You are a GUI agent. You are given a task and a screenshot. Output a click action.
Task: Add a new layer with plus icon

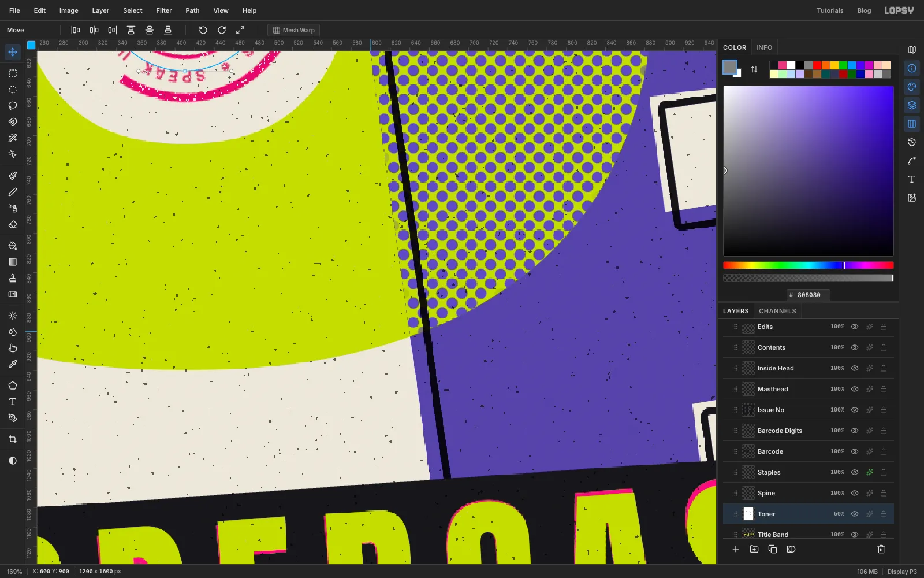coord(736,549)
